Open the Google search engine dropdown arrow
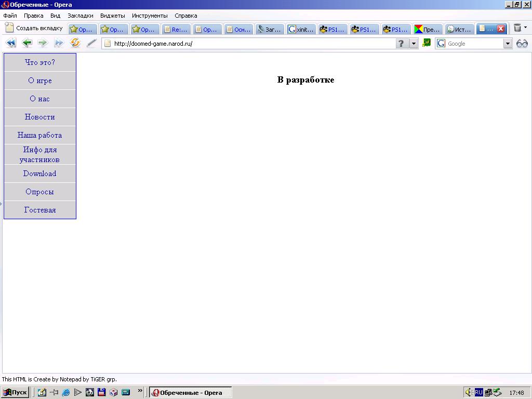 tap(508, 44)
